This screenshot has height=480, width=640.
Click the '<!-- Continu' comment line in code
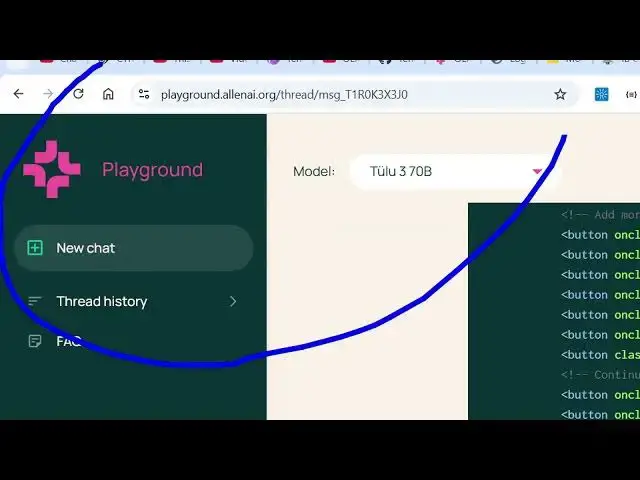(600, 375)
